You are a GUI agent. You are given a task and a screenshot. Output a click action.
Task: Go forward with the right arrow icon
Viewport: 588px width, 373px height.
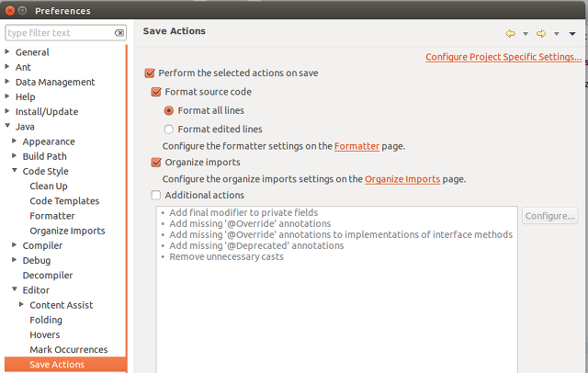[x=541, y=34]
